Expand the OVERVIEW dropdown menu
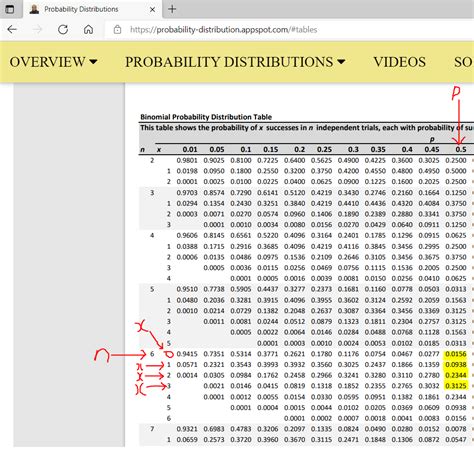The image size is (474, 453). coord(53,62)
